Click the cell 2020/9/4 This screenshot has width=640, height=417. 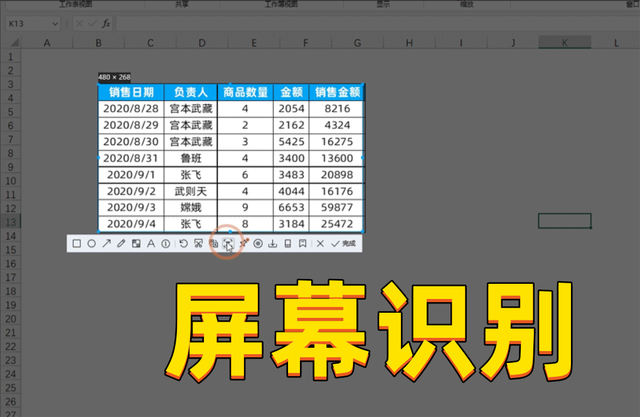[131, 224]
